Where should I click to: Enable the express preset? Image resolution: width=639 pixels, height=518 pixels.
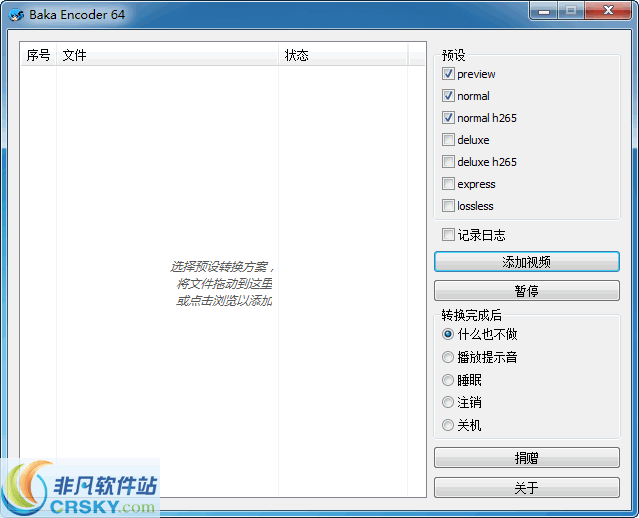click(448, 184)
